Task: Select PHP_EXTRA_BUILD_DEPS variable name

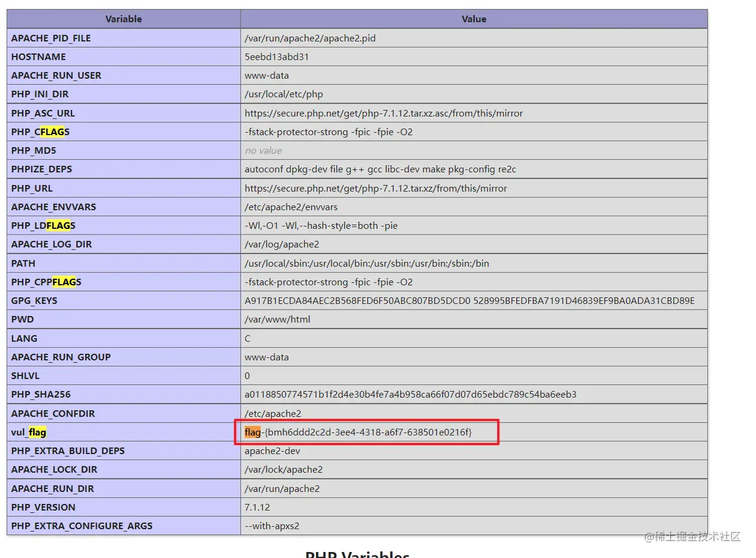Action: tap(68, 451)
